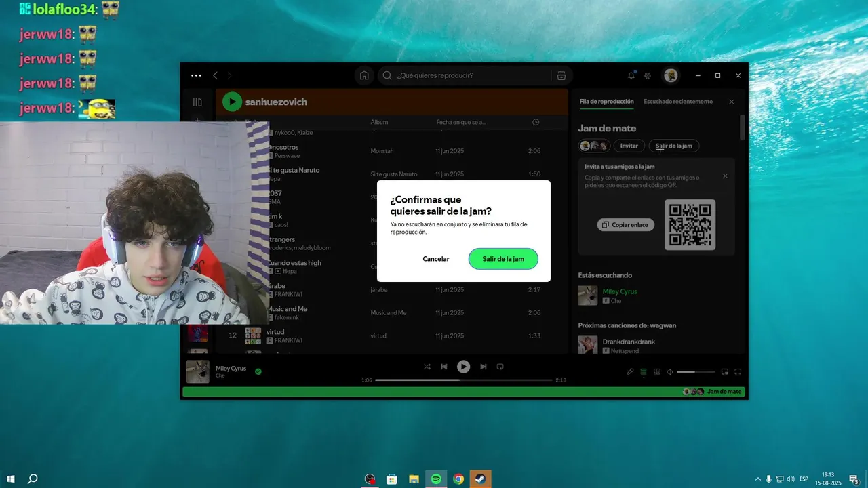
Task: Click the Jam QR code
Action: (690, 224)
